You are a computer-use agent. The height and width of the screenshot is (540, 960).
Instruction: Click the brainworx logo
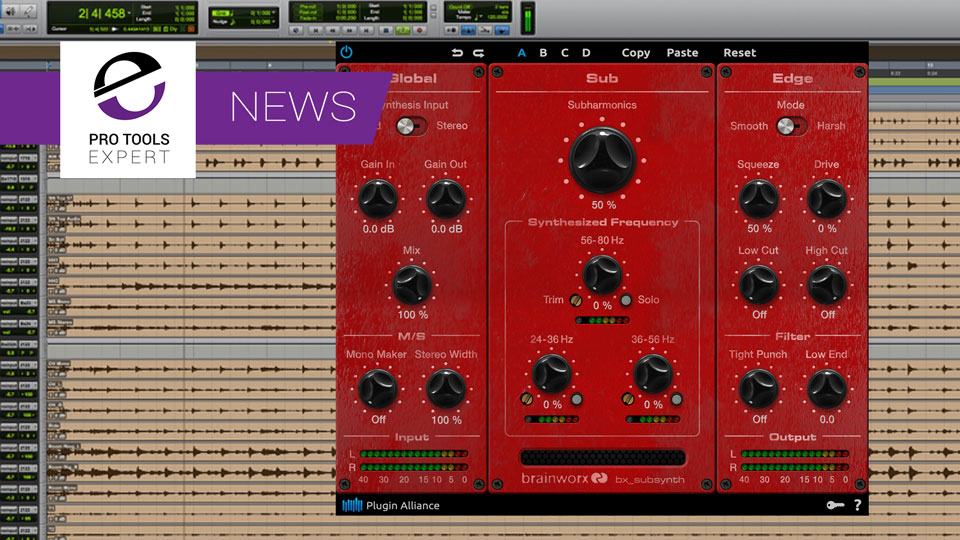564,479
